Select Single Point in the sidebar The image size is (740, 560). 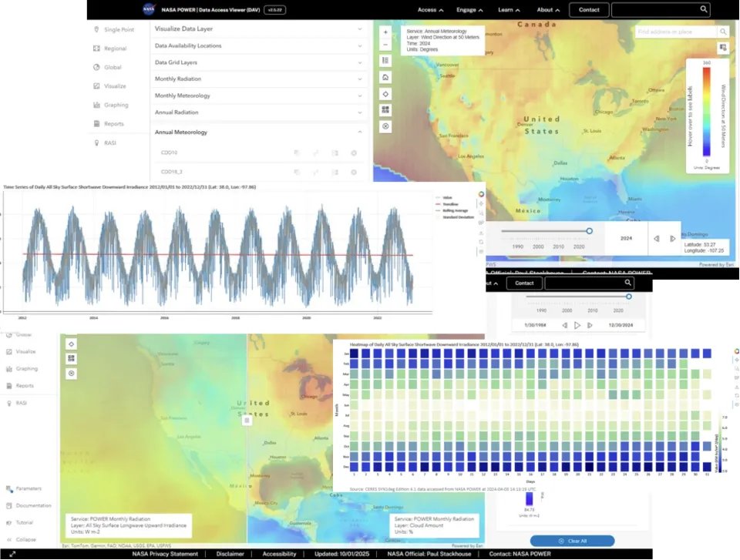[114, 30]
